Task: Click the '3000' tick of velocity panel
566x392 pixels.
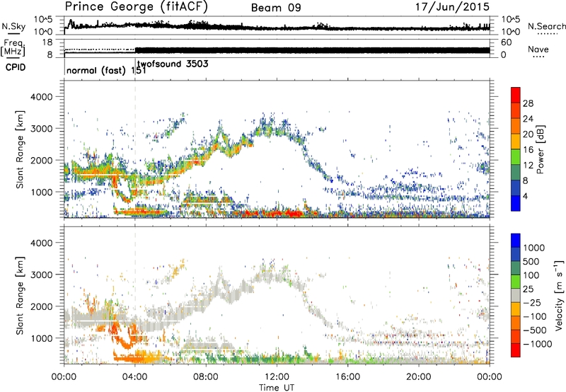Action: 41,275
